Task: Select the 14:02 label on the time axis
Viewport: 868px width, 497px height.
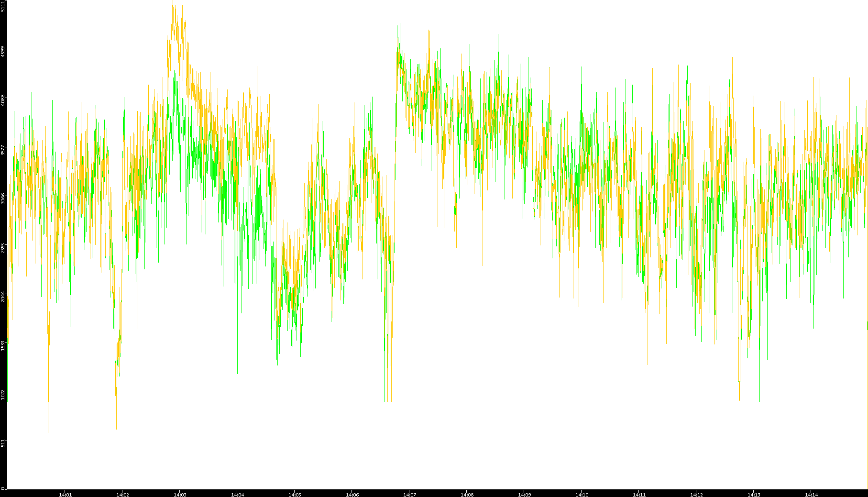Action: pyautogui.click(x=122, y=495)
